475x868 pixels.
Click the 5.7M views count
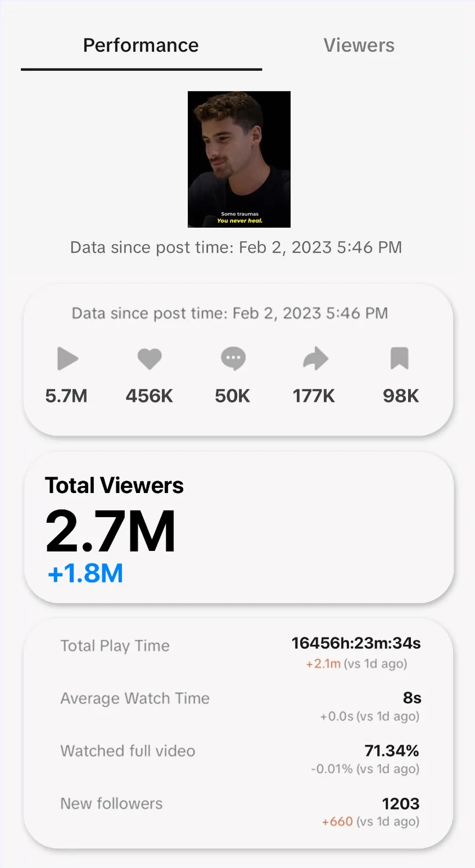pyautogui.click(x=66, y=396)
